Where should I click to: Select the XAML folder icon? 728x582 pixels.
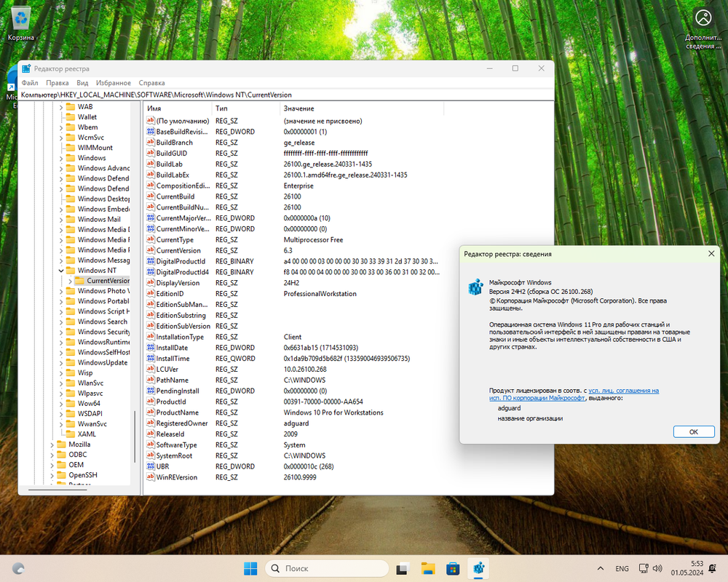71,434
